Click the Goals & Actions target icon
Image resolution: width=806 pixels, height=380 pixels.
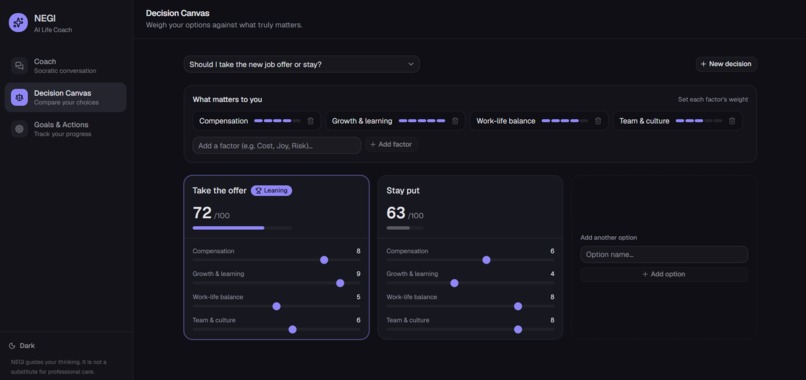pyautogui.click(x=20, y=129)
